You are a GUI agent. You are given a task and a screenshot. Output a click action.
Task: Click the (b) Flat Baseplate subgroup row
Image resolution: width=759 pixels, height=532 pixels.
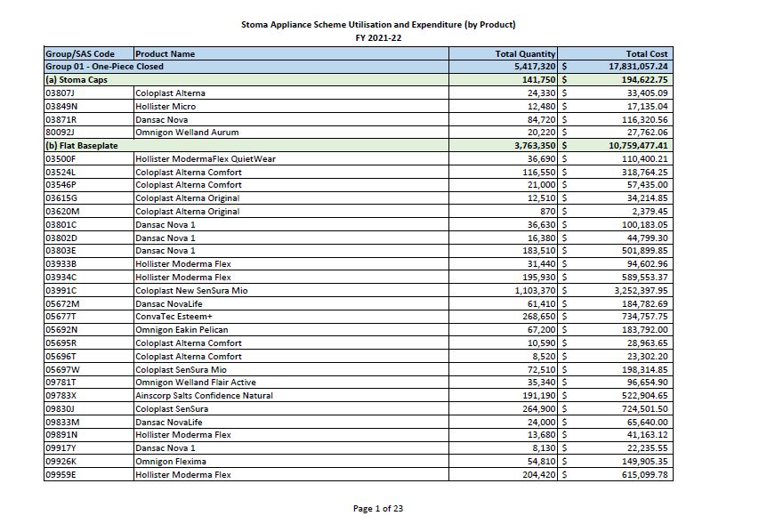359,146
